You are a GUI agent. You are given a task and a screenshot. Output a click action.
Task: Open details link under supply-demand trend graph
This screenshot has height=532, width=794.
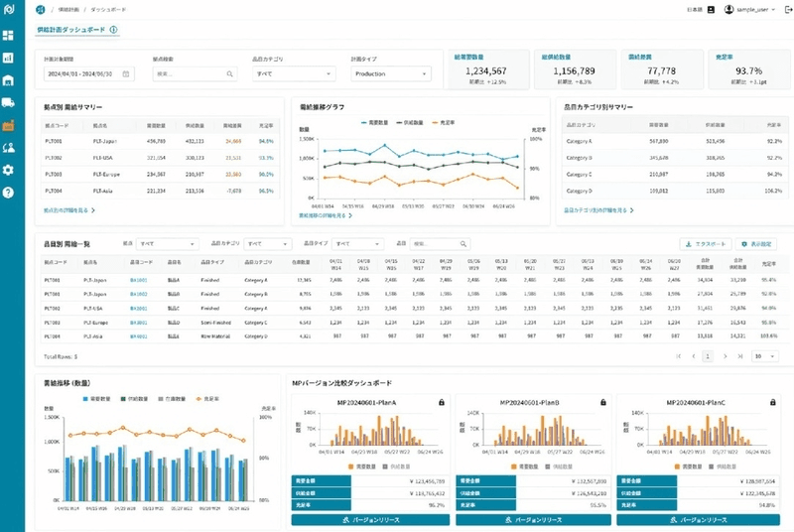click(x=326, y=215)
